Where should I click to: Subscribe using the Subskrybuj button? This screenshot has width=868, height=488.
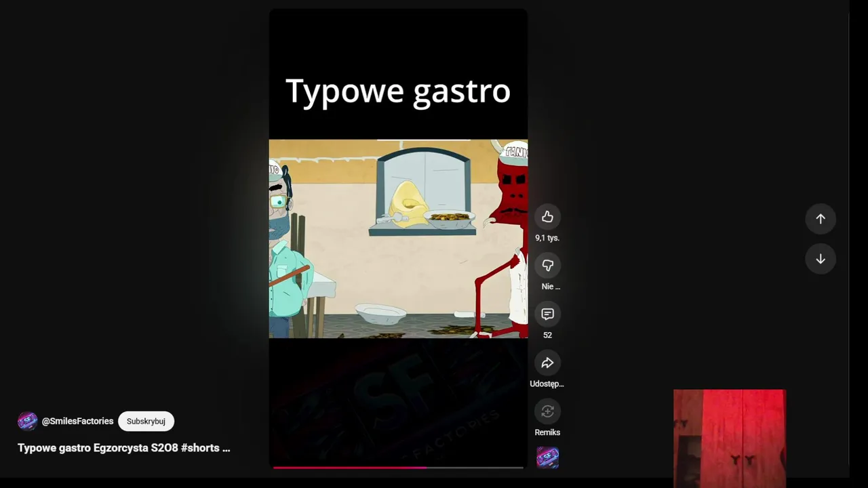146,421
